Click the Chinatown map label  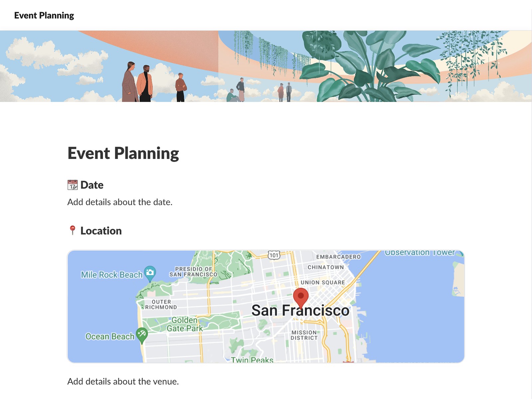pyautogui.click(x=326, y=267)
